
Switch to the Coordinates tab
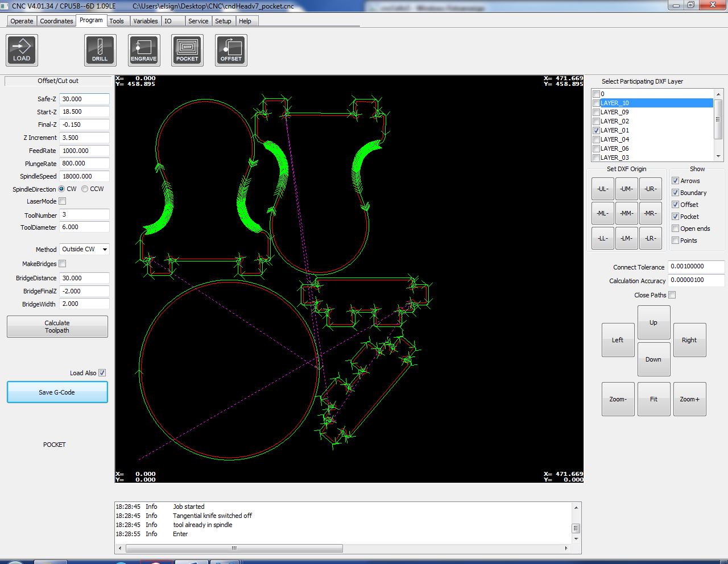56,21
